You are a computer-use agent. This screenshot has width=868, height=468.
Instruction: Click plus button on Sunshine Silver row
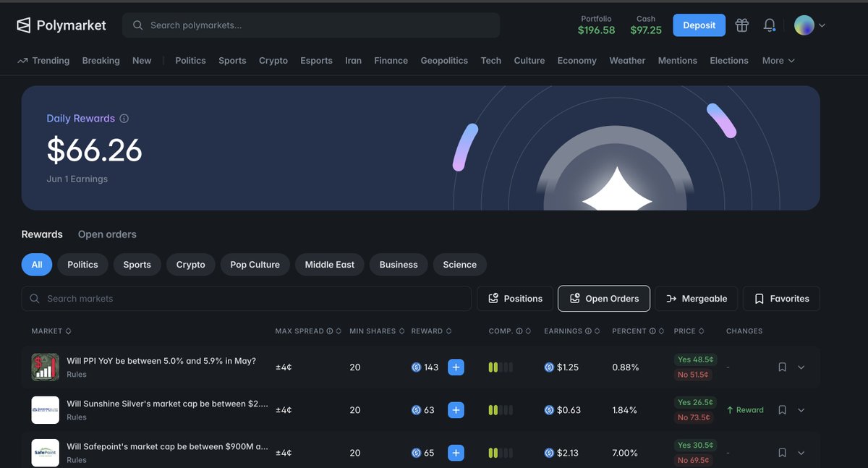[x=456, y=410]
